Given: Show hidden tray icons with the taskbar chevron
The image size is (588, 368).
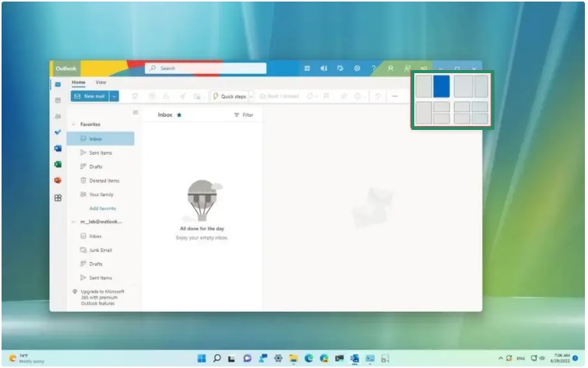Looking at the screenshot, I should pos(500,359).
